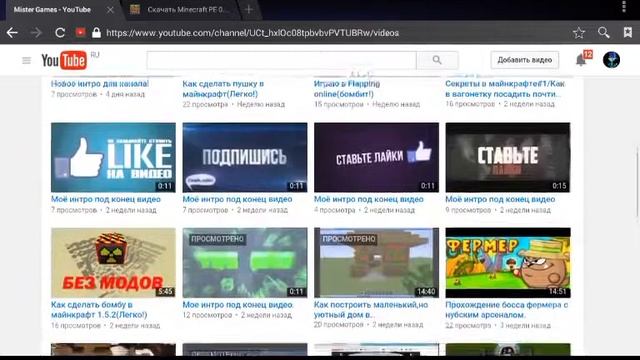Click the YouTube search magnifier button

(437, 60)
